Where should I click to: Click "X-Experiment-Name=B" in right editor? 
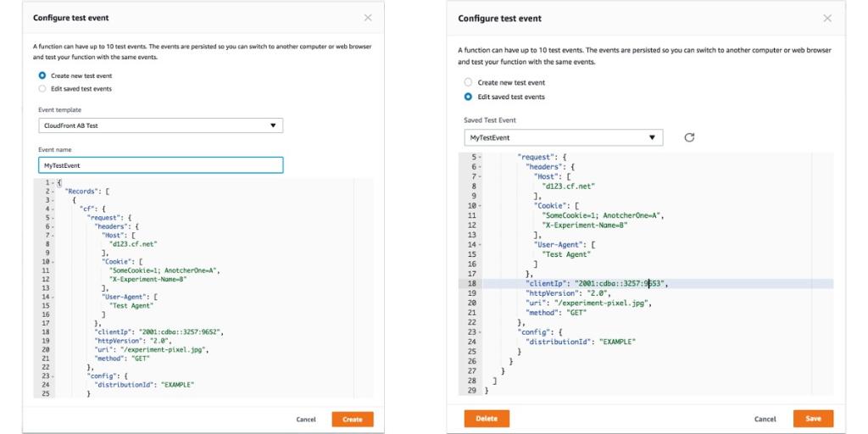click(587, 225)
